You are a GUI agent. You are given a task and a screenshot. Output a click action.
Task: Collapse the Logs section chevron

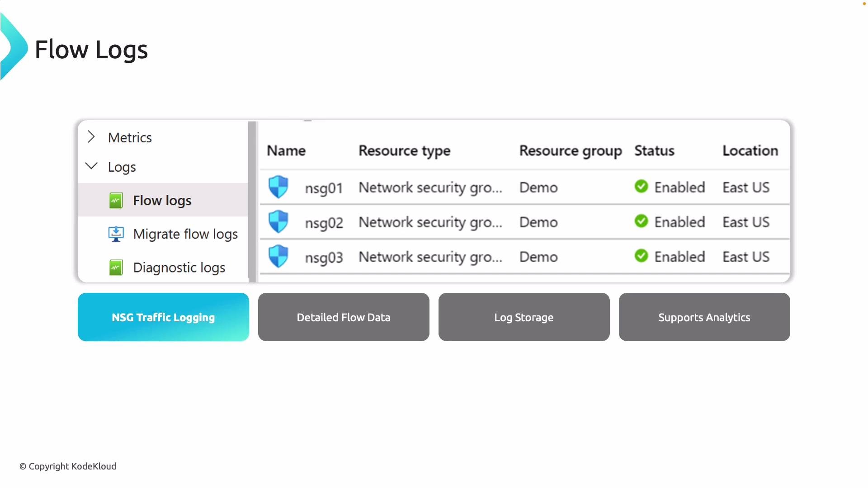pos(91,166)
